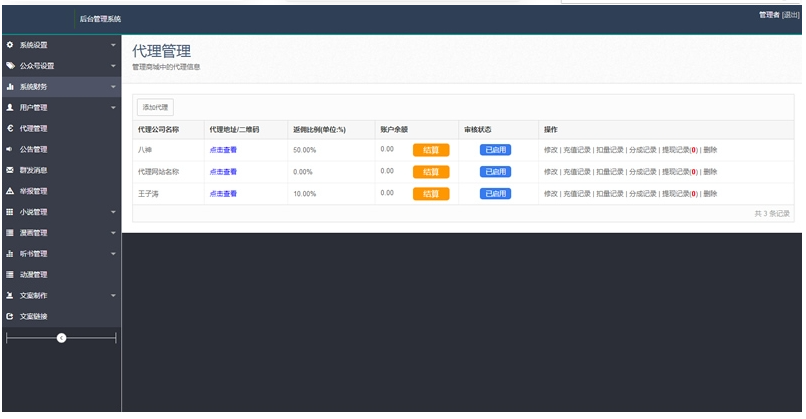The height and width of the screenshot is (419, 806).
Task: Open the 动漫管理 menu item
Action: pos(34,275)
